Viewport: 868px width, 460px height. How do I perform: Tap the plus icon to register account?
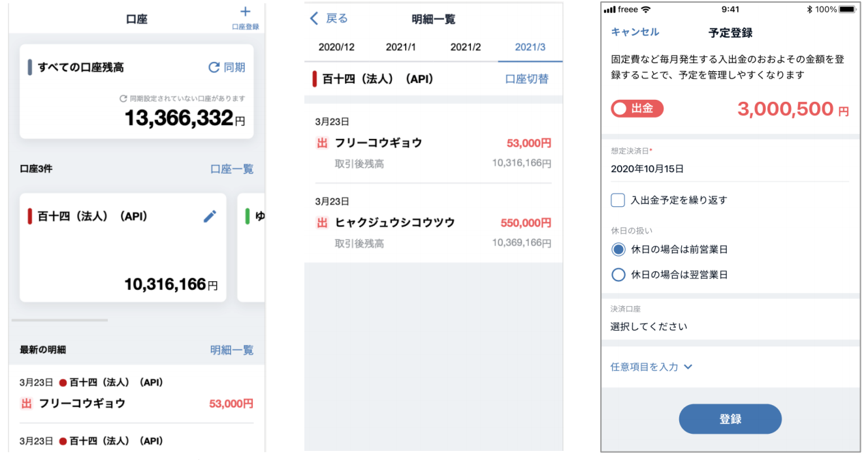click(246, 12)
